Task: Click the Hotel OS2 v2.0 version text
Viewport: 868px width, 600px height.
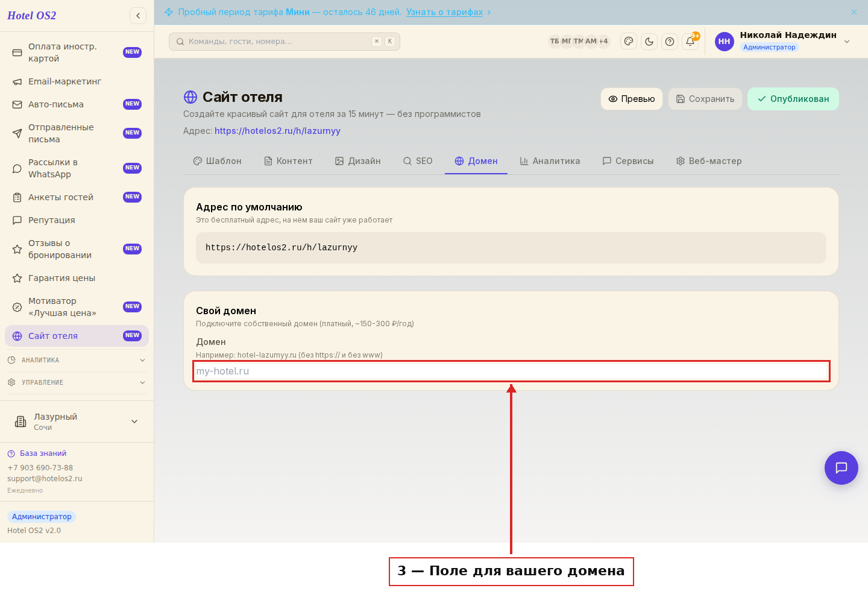Action: [34, 531]
